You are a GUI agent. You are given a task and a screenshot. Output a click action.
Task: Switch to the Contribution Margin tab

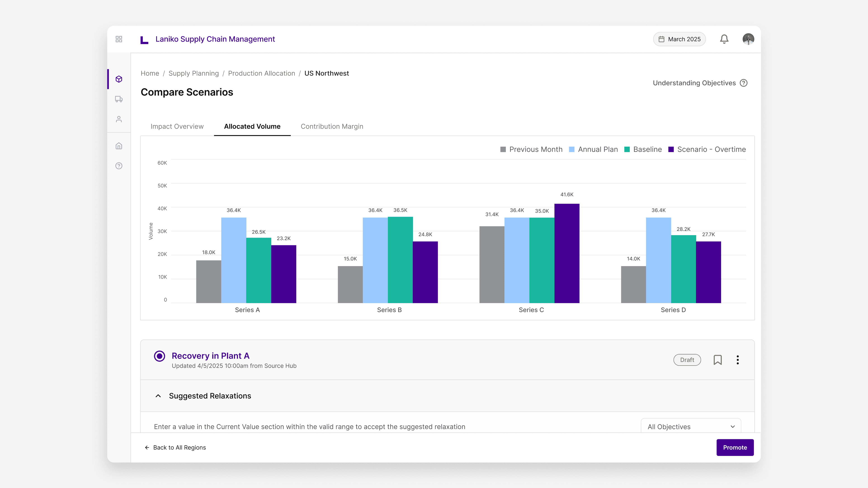pos(332,126)
